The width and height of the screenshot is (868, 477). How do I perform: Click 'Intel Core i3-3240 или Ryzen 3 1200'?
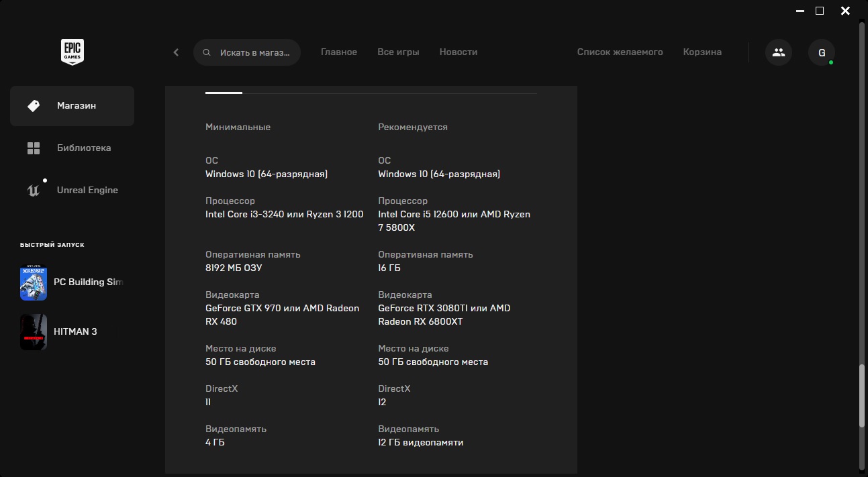point(285,215)
